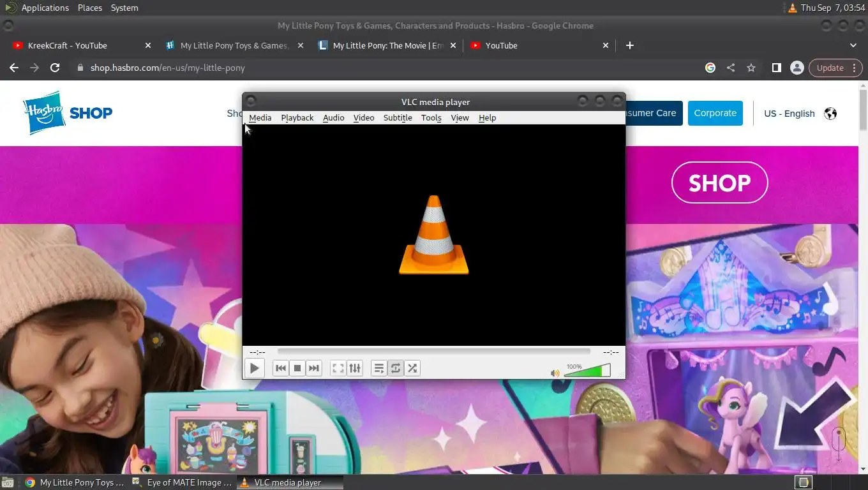
Task: Click the clock in the top panel
Action: (832, 8)
